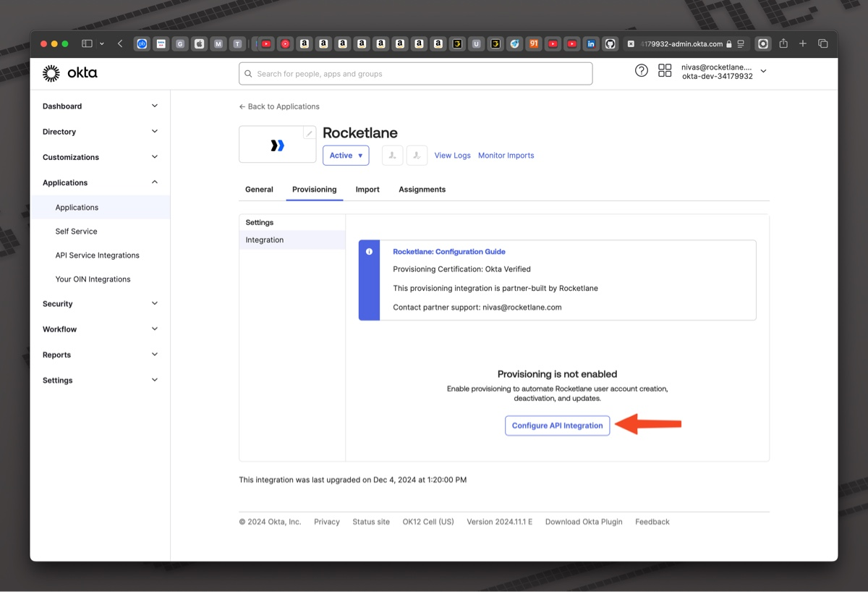Open the Monitor Imports link
The height and width of the screenshot is (592, 868).
point(506,156)
